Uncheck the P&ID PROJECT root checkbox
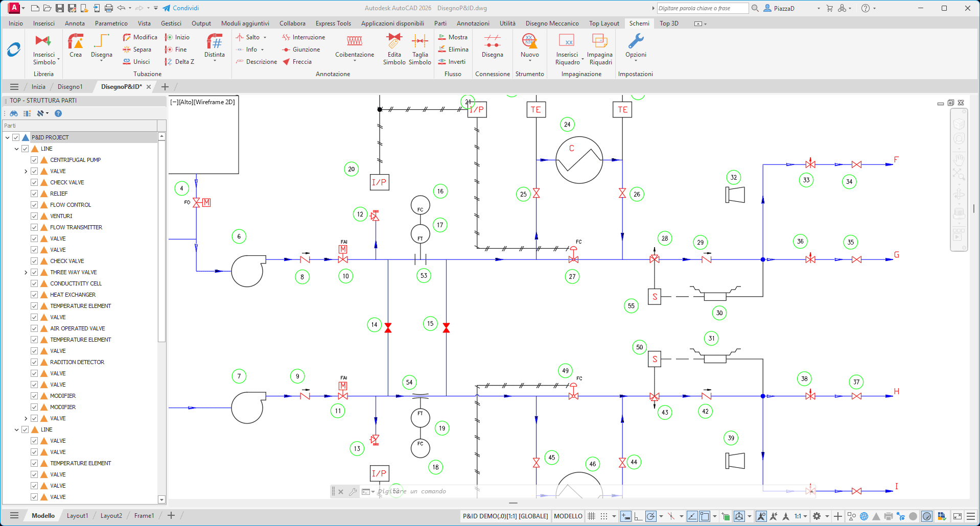 pos(16,137)
